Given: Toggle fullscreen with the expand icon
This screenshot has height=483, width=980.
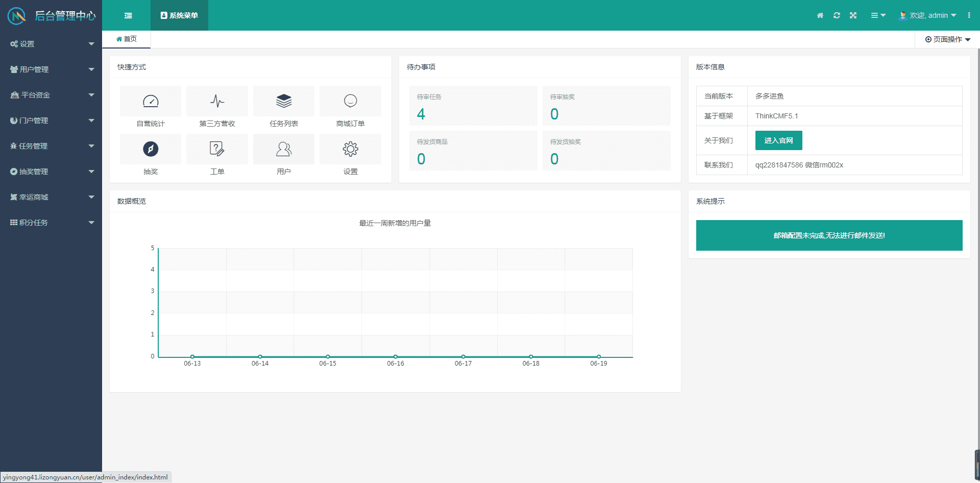Looking at the screenshot, I should (853, 15).
